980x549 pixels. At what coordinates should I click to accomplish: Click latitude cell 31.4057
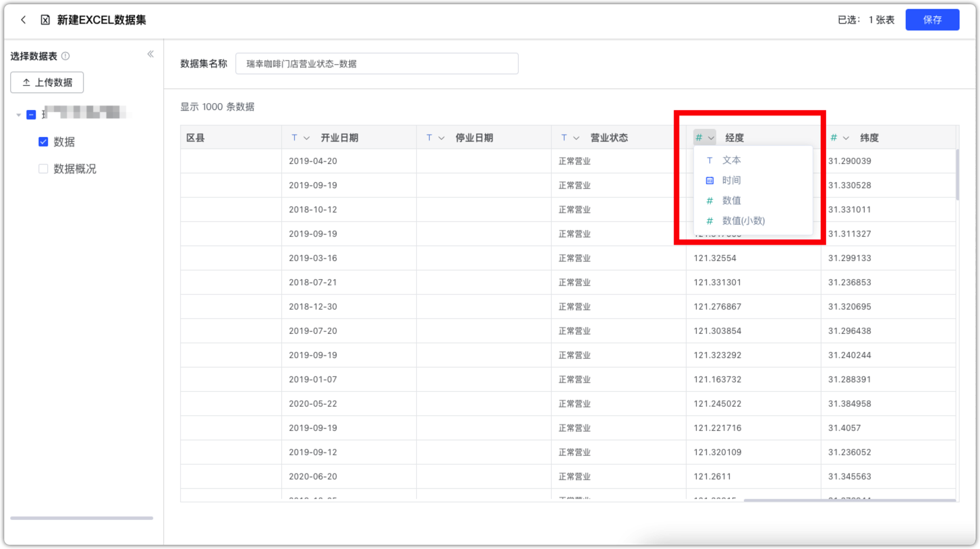pyautogui.click(x=888, y=428)
